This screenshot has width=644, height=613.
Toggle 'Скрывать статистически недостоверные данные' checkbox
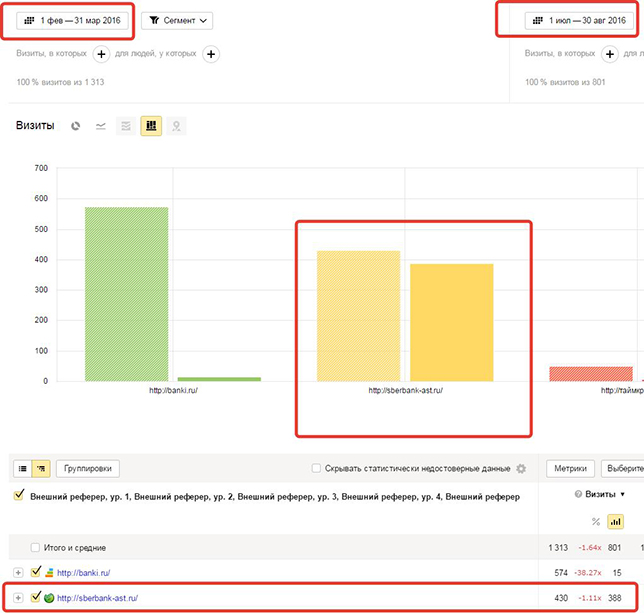(316, 468)
